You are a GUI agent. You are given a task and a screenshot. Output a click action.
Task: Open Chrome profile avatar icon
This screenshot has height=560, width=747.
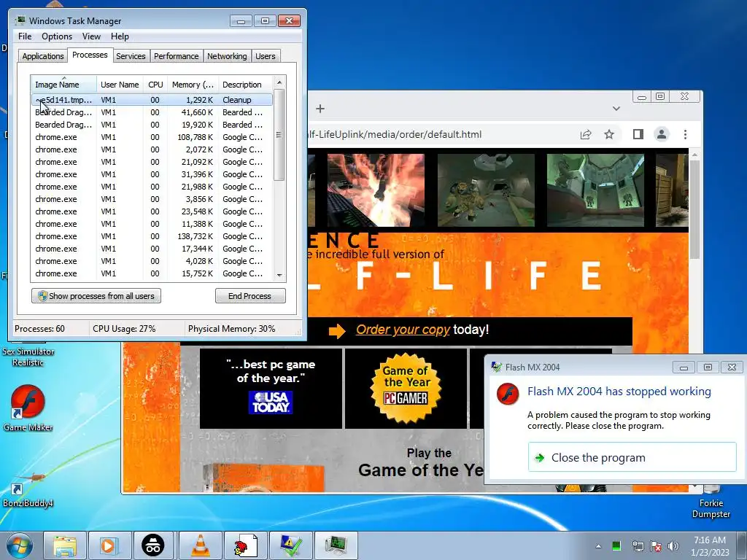(x=661, y=134)
